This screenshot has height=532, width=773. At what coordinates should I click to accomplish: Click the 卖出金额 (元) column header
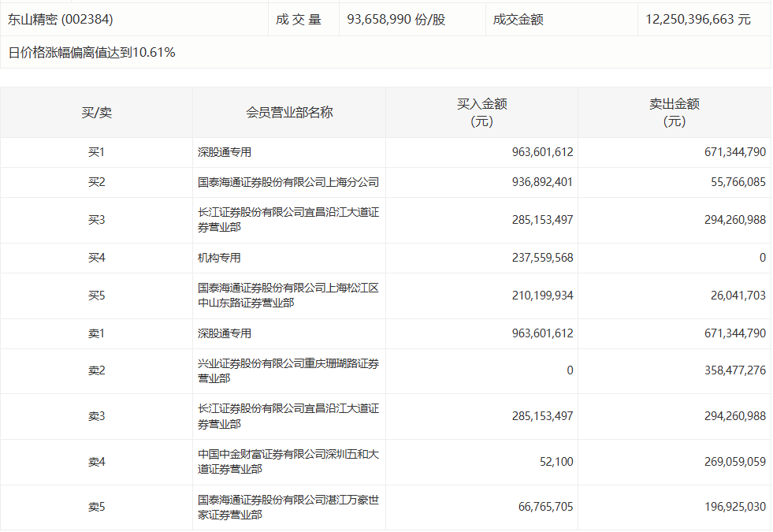[x=674, y=113]
